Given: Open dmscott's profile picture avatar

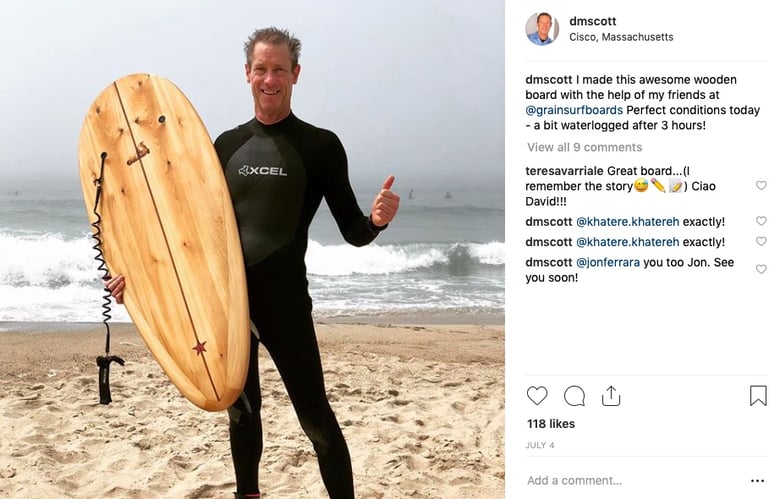Looking at the screenshot, I should tap(542, 28).
